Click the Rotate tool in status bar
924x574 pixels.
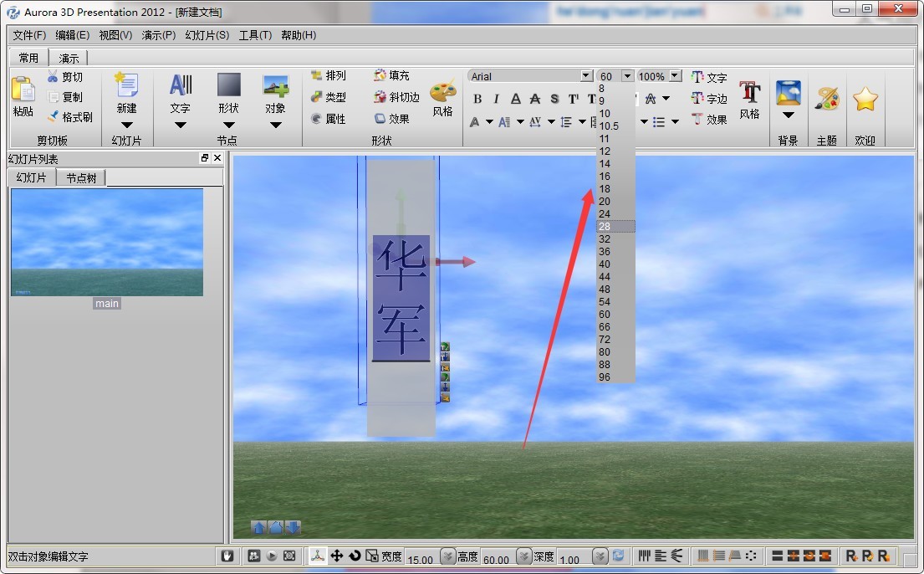(355, 555)
